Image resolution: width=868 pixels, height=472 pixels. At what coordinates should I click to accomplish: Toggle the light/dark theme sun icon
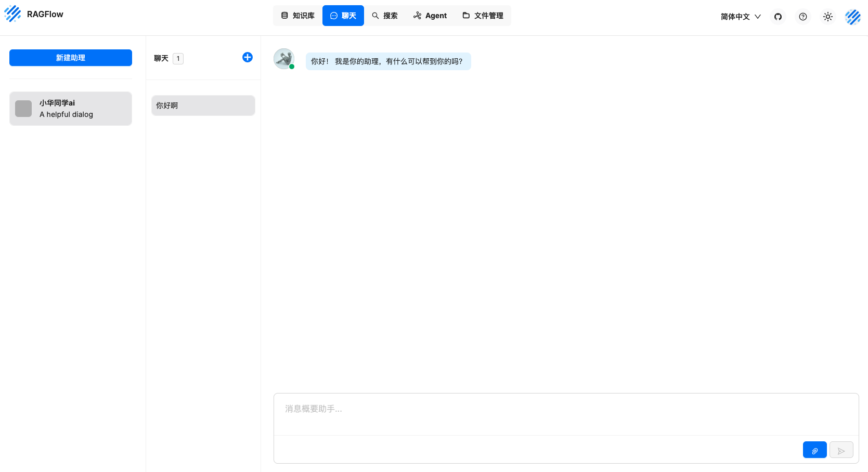click(x=828, y=17)
